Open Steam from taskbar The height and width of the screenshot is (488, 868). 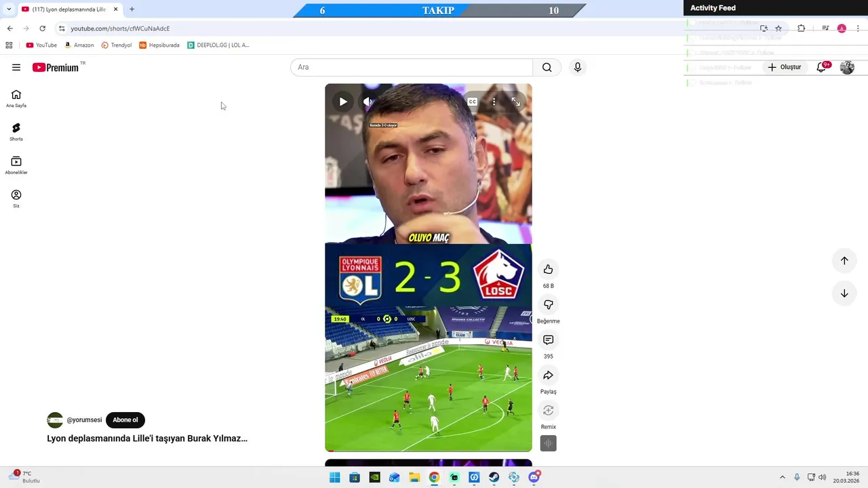(x=494, y=477)
